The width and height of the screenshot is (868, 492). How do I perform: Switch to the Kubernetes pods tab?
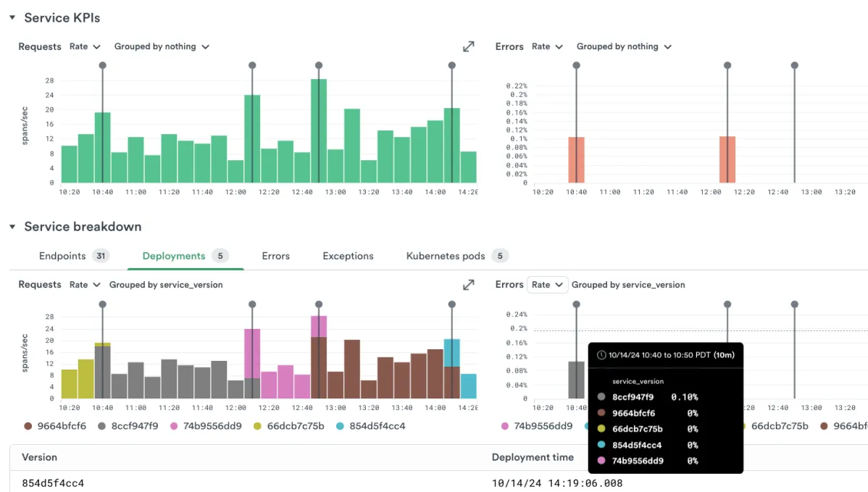click(x=457, y=256)
